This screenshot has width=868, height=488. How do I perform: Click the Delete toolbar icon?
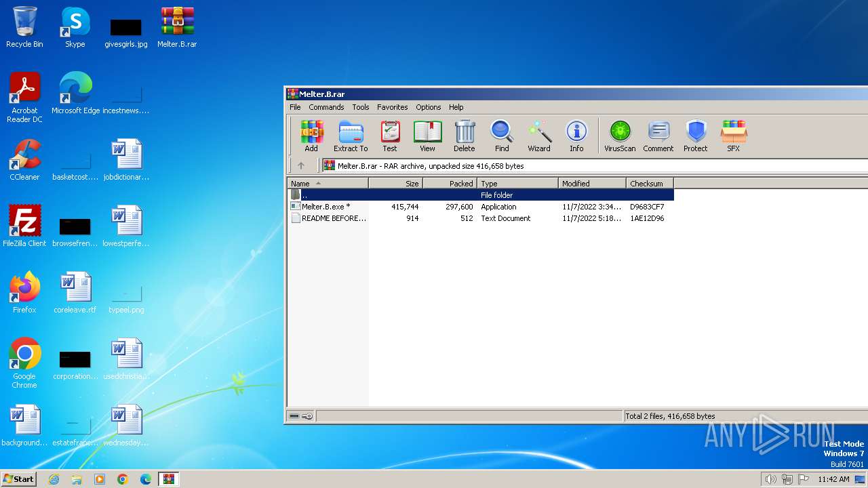click(465, 136)
